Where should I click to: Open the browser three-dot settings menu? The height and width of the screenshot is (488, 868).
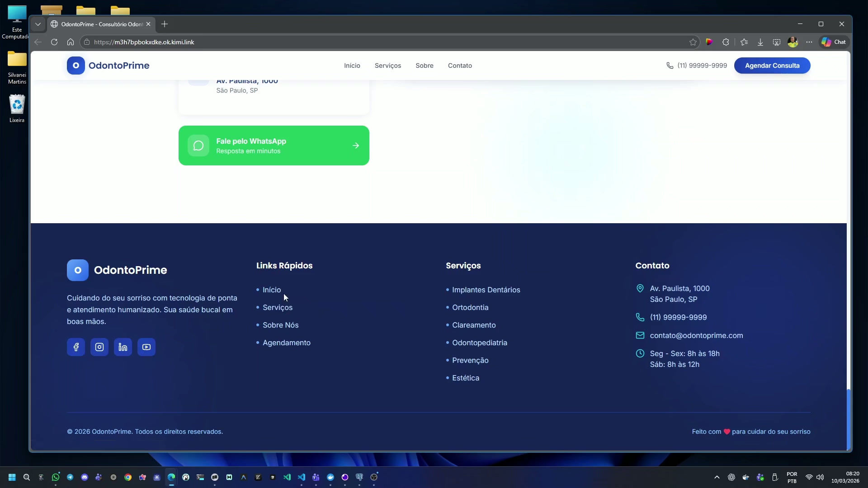(809, 42)
